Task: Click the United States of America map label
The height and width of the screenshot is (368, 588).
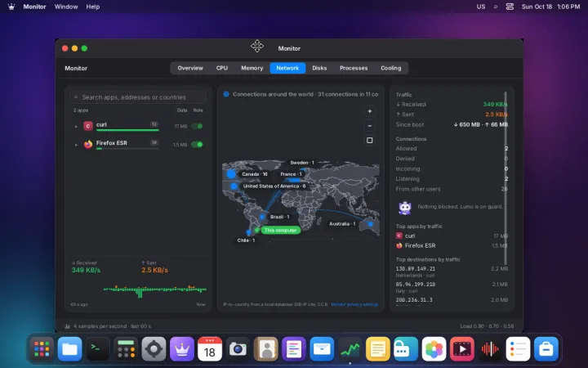Action: point(274,186)
